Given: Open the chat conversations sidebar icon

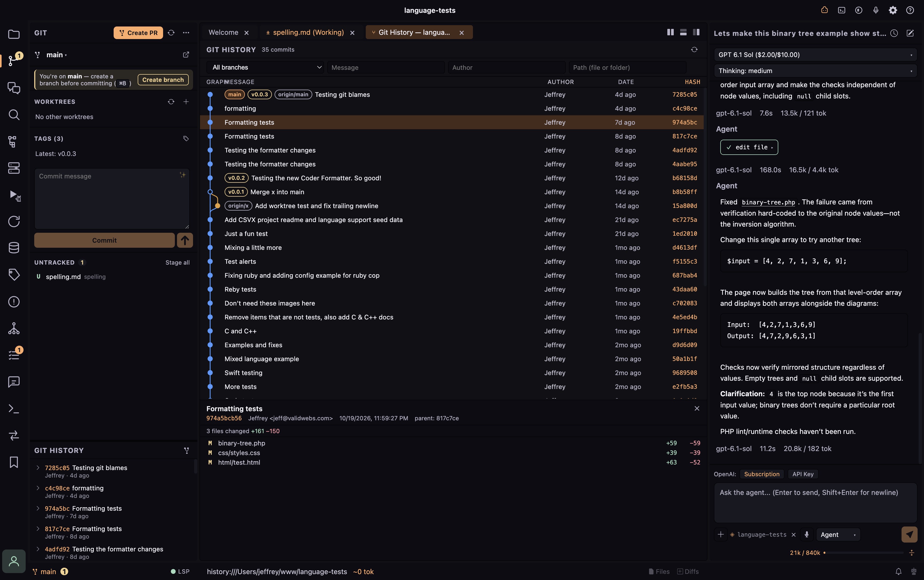Looking at the screenshot, I should [14, 88].
